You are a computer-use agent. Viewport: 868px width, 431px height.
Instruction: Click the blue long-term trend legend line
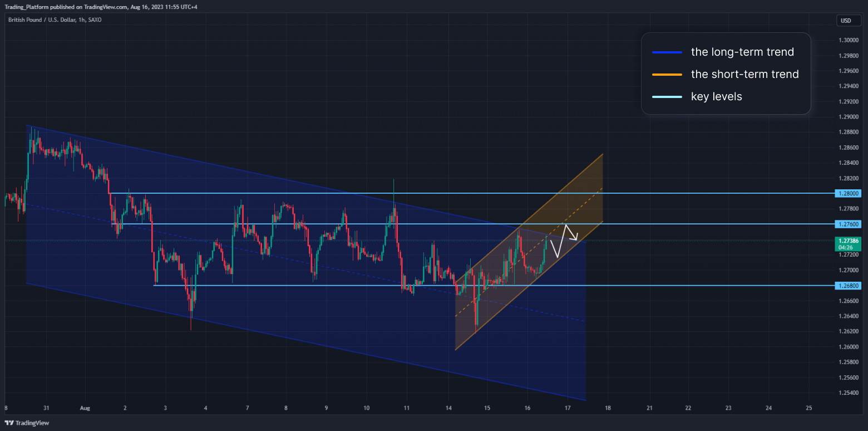[667, 52]
